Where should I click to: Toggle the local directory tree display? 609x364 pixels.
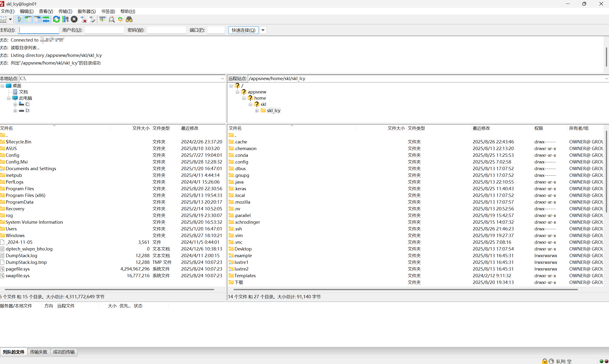pyautogui.click(x=28, y=19)
